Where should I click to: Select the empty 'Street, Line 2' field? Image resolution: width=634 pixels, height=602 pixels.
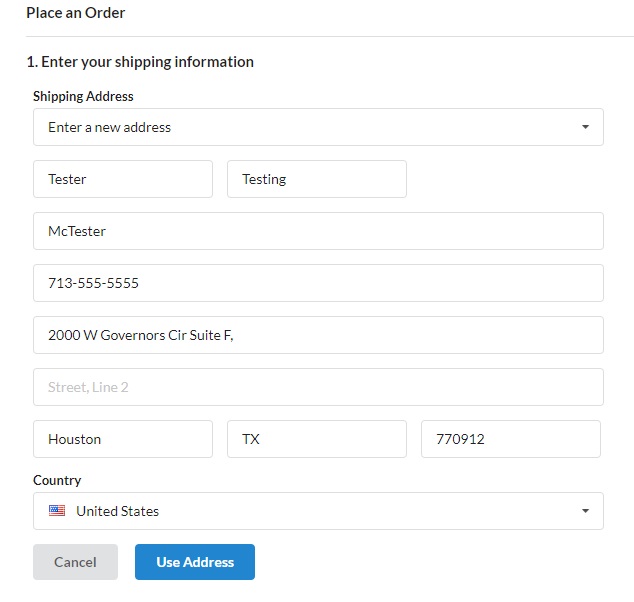pos(317,387)
